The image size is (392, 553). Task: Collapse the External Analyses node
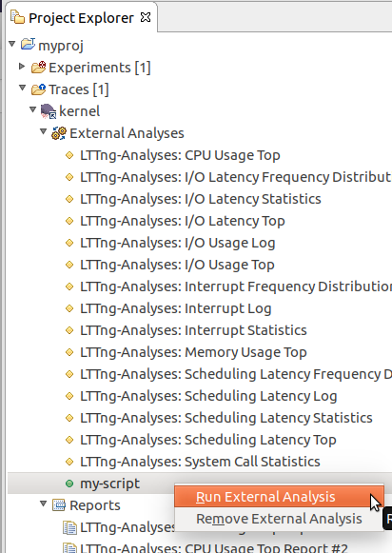[x=44, y=131]
